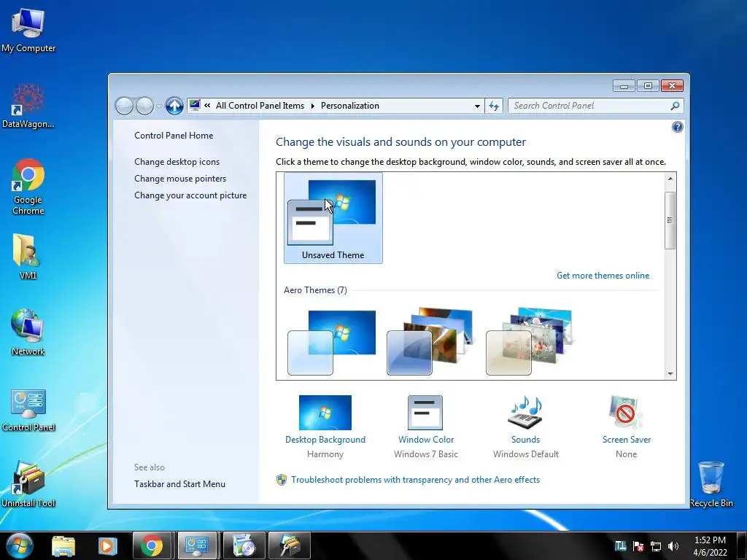Click the theme list scroll down arrow
Image resolution: width=747 pixels, height=560 pixels.
tap(670, 374)
